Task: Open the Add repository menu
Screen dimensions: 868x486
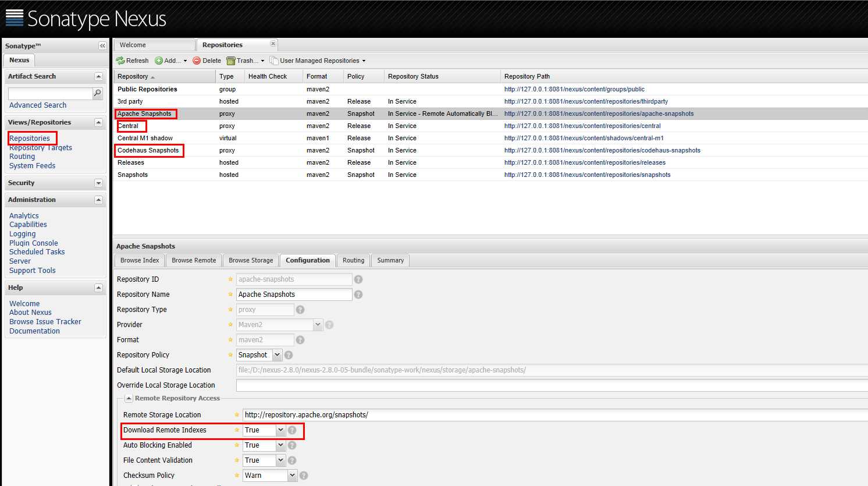Action: tap(171, 61)
